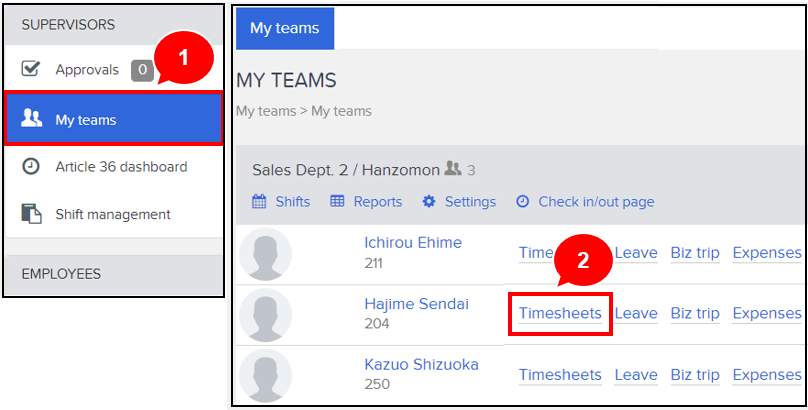Open Ichirou Ehime's employee profile name

pyautogui.click(x=413, y=242)
